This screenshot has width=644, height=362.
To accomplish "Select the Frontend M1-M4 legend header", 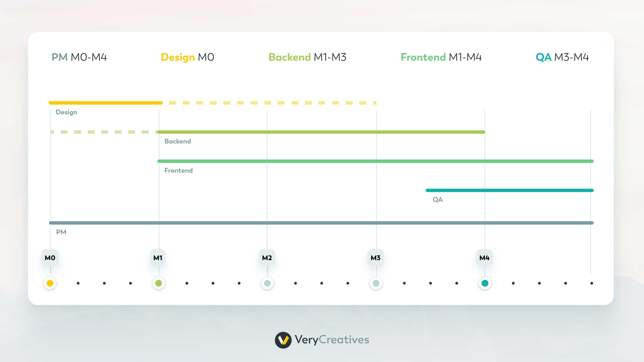I will [441, 57].
